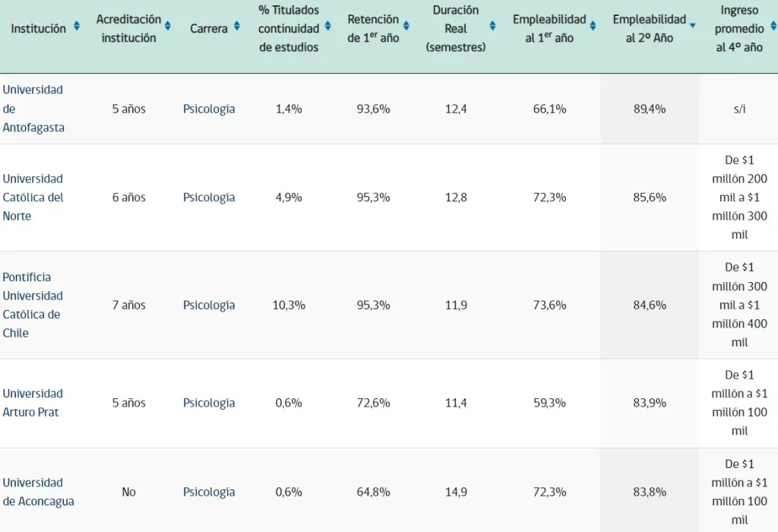The image size is (778, 532).
Task: Click the Ingreso promedio al 4° año header
Action: [739, 29]
